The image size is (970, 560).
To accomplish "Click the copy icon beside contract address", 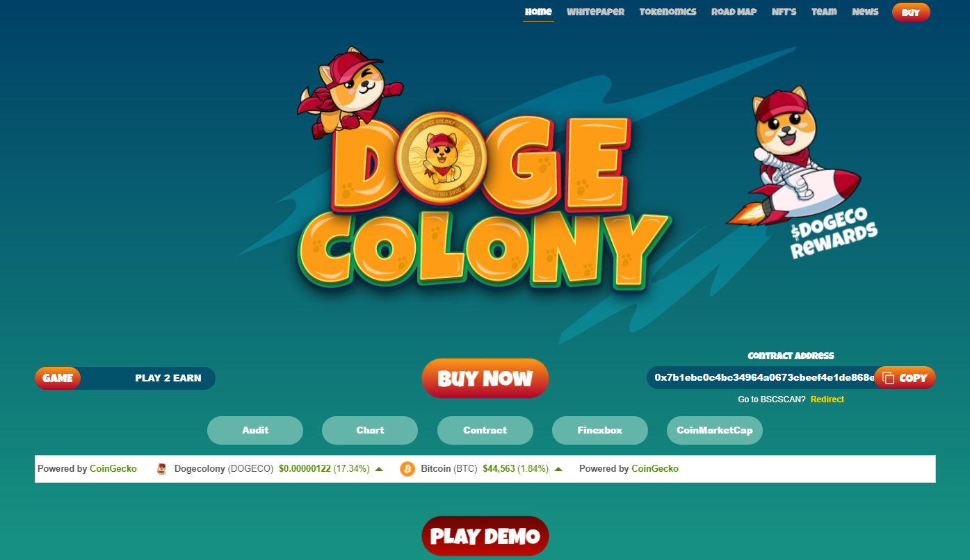I will pos(888,378).
